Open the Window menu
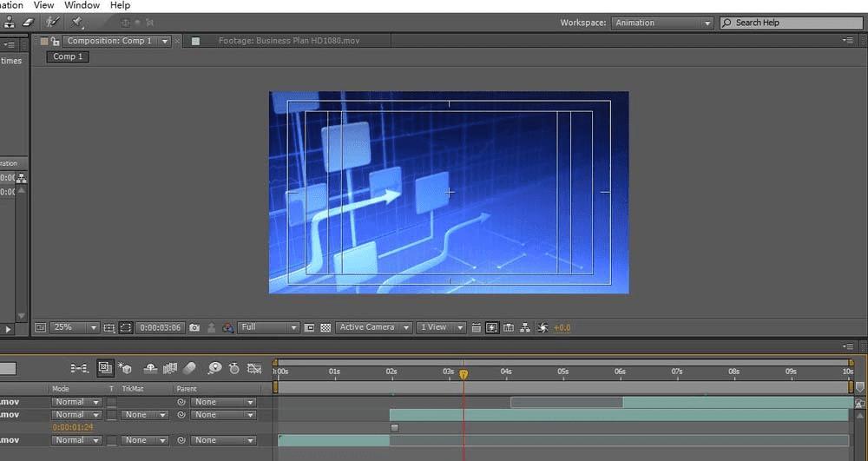 [82, 5]
